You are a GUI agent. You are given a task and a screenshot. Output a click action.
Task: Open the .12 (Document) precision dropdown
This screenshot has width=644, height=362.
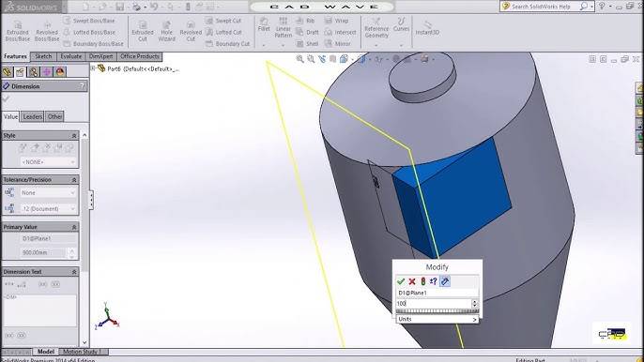(x=48, y=208)
